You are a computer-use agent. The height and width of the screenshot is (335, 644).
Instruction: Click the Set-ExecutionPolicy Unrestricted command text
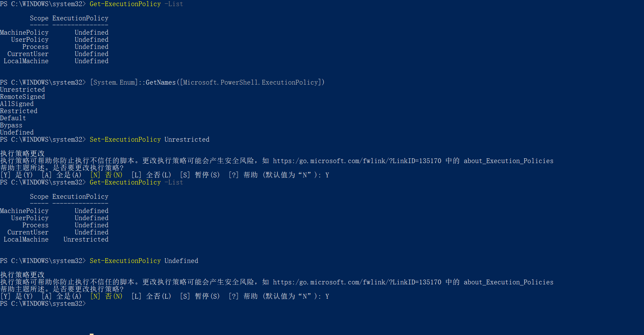(150, 140)
